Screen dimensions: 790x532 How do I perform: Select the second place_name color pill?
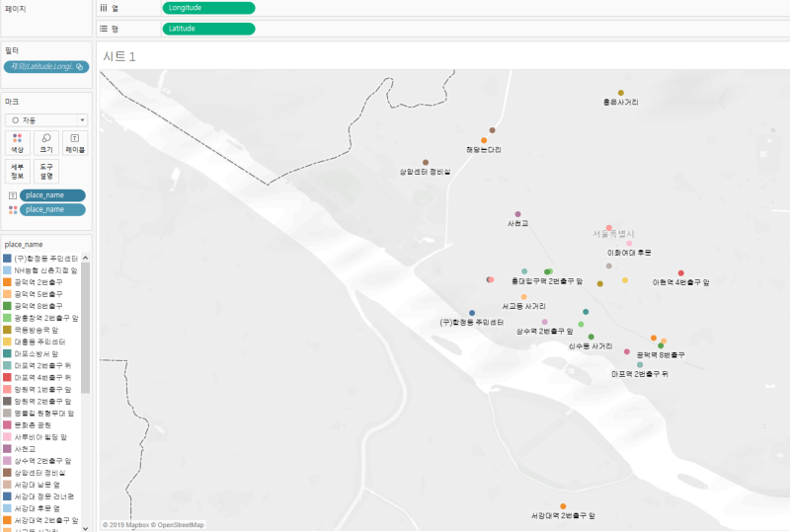[x=52, y=209]
